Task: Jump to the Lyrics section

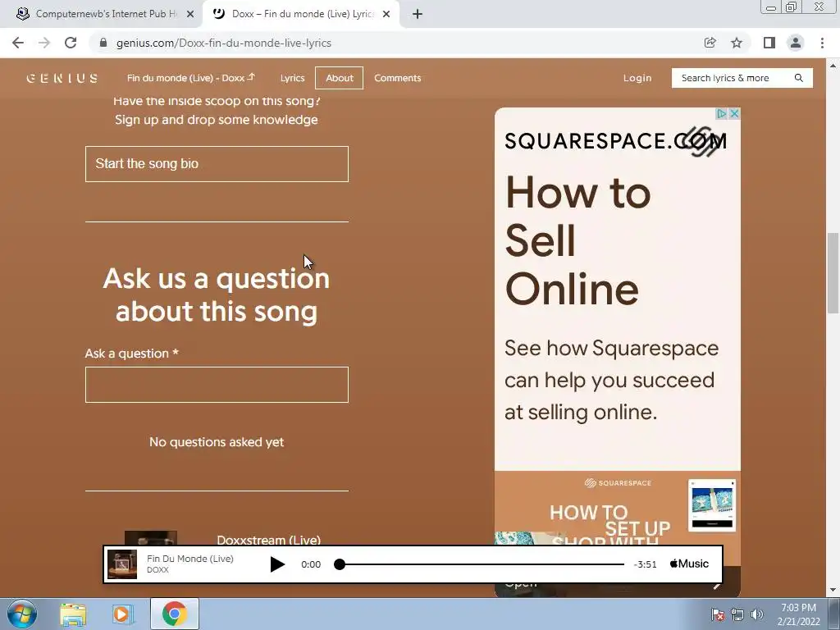Action: [x=293, y=78]
